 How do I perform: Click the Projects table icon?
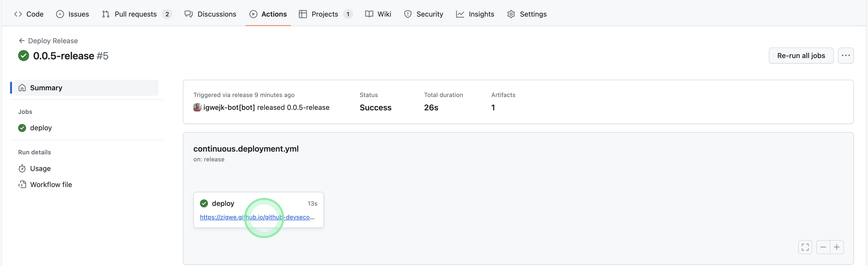[303, 14]
